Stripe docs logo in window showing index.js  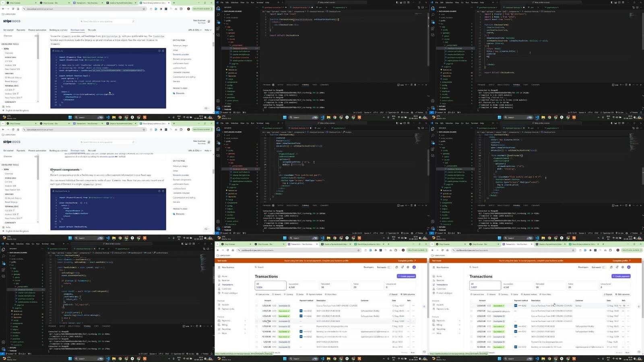pos(12,21)
